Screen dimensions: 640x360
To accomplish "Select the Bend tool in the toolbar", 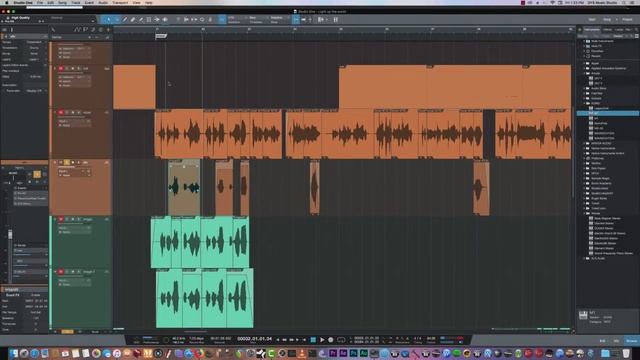I will (157, 19).
